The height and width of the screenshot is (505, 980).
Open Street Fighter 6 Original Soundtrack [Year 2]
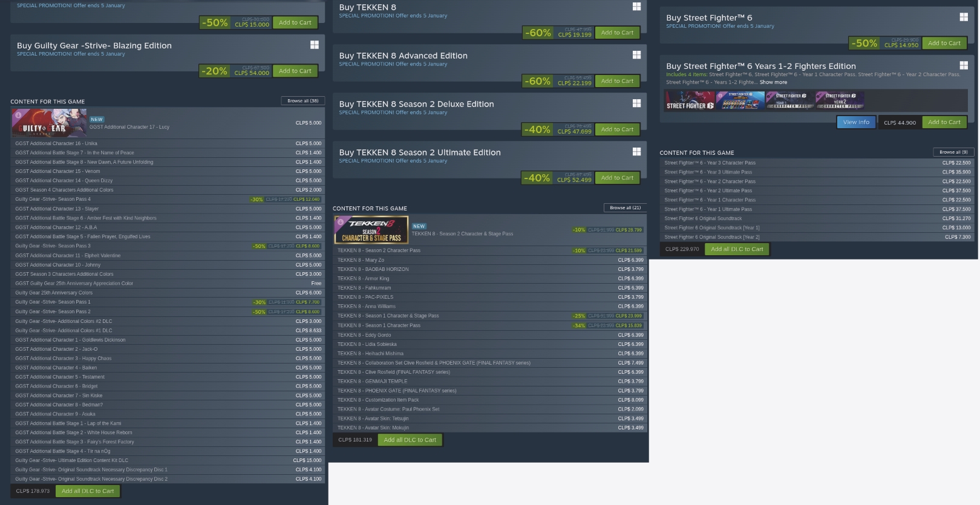coord(817,237)
